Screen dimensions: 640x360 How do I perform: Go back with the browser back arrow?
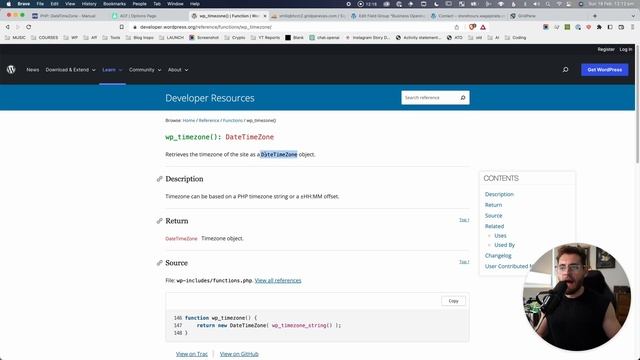[x=7, y=27]
